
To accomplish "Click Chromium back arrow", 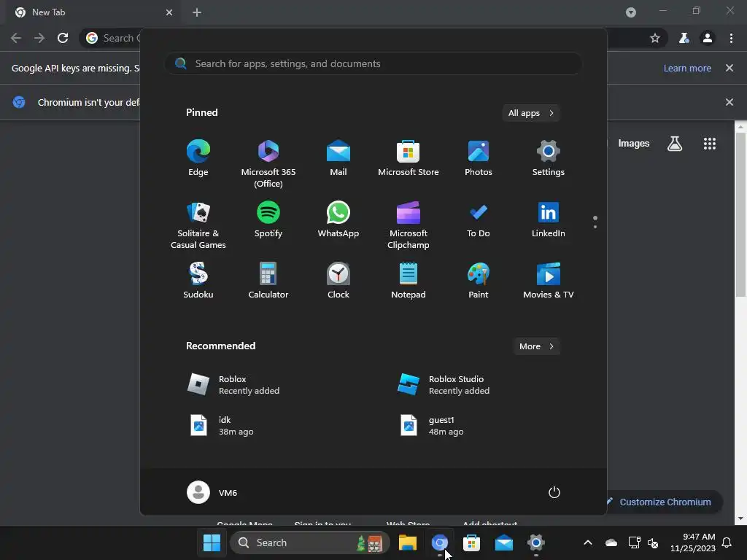I will click(16, 38).
